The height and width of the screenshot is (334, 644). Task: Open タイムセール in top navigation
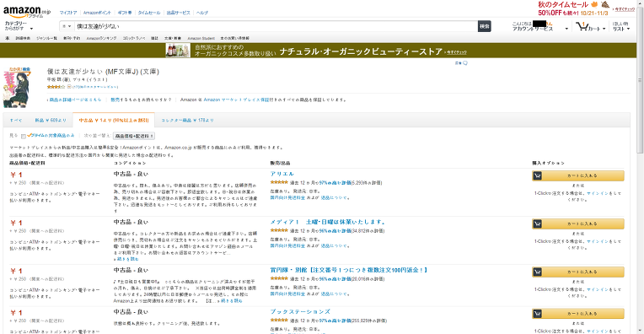click(148, 13)
